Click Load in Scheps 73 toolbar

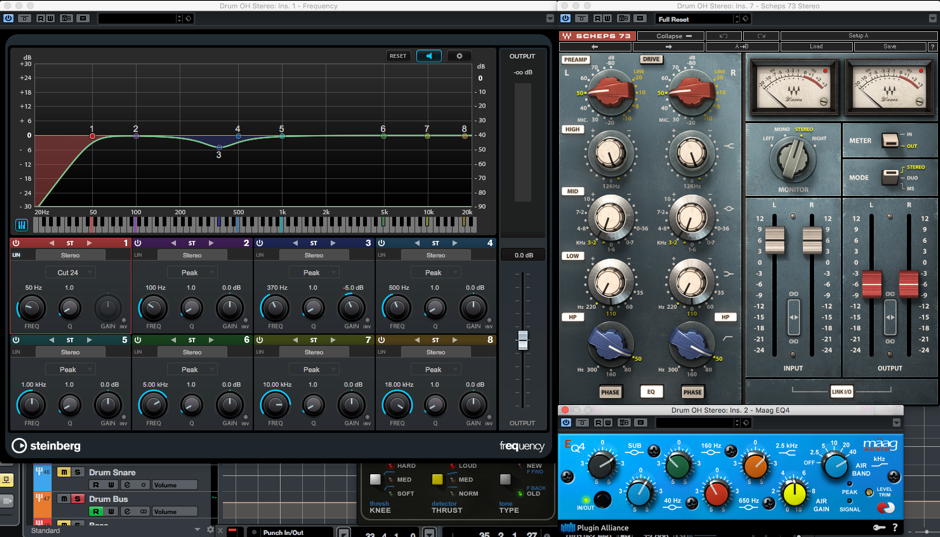point(816,46)
